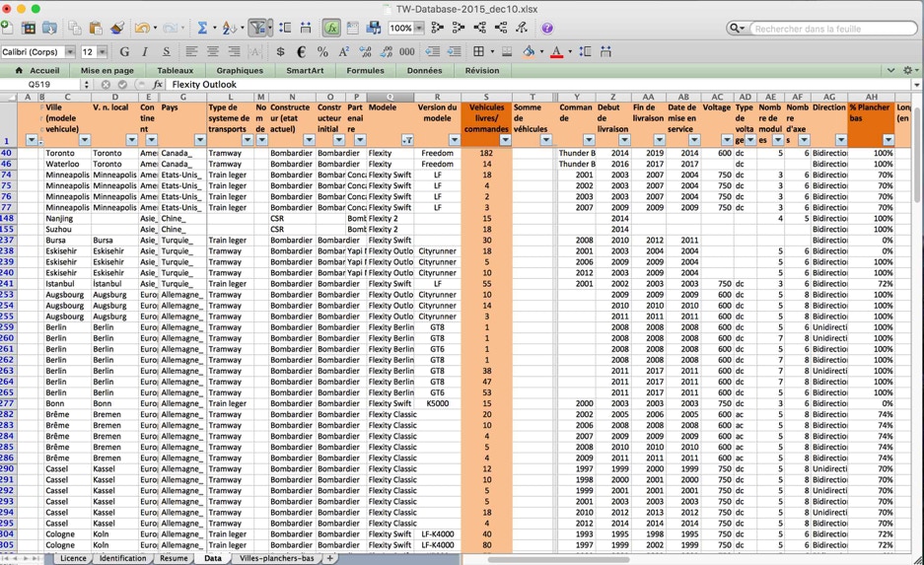Open the active Modele column filter
The height and width of the screenshot is (565, 924).
click(x=407, y=140)
